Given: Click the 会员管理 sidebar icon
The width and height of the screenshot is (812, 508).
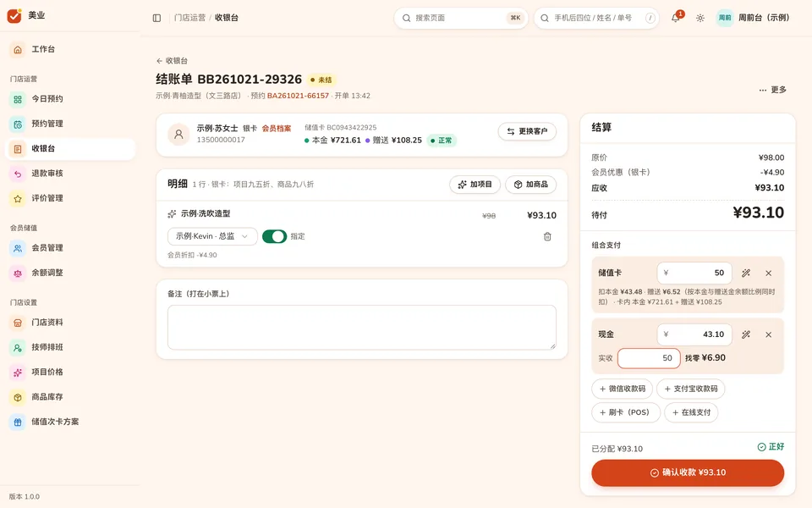Looking at the screenshot, I should 18,248.
